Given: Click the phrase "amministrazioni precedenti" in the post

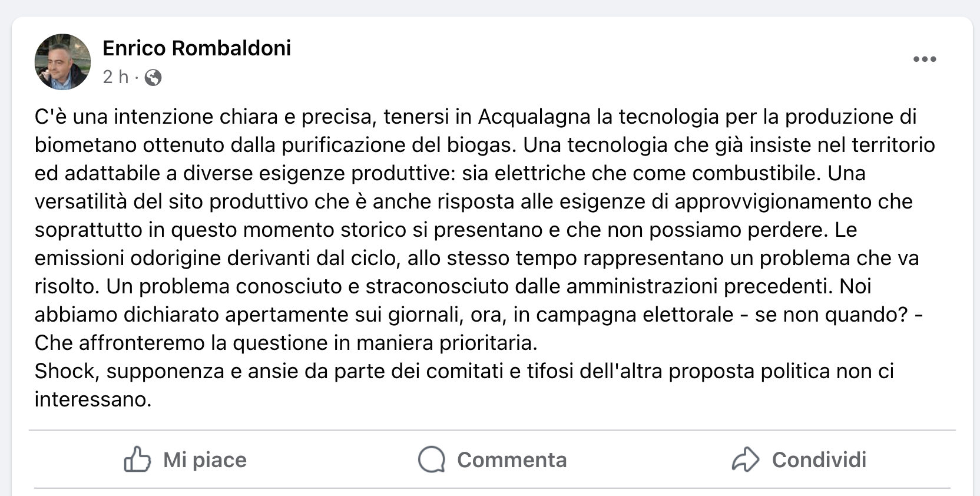Looking at the screenshot, I should 698,286.
